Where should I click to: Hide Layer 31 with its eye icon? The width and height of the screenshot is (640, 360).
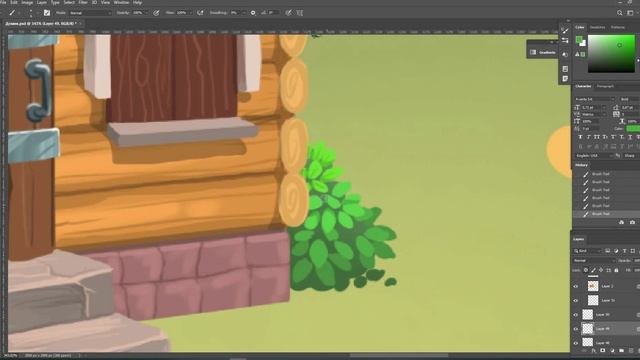click(576, 301)
